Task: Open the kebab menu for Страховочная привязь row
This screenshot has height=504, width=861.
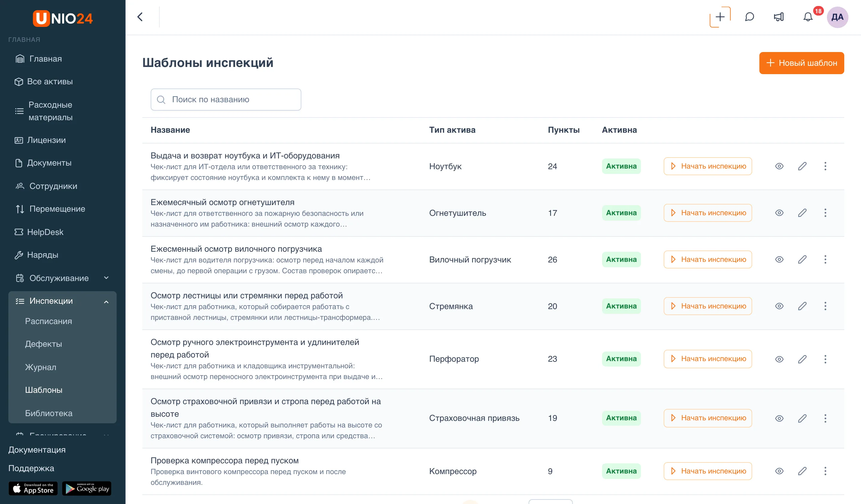Action: 825,418
